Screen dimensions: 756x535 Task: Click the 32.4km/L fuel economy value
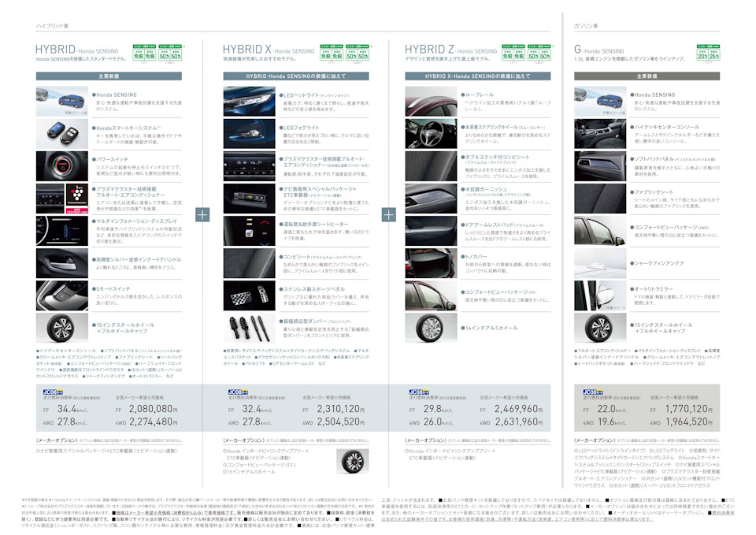pos(258,409)
